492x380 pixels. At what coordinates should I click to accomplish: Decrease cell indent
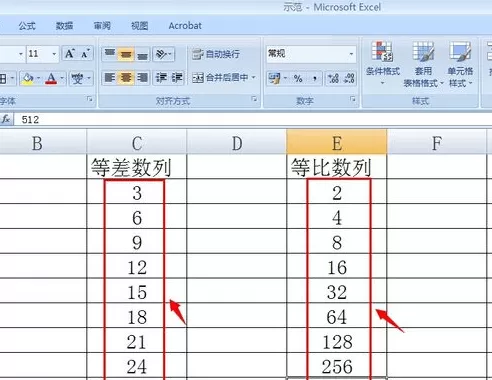(161, 78)
